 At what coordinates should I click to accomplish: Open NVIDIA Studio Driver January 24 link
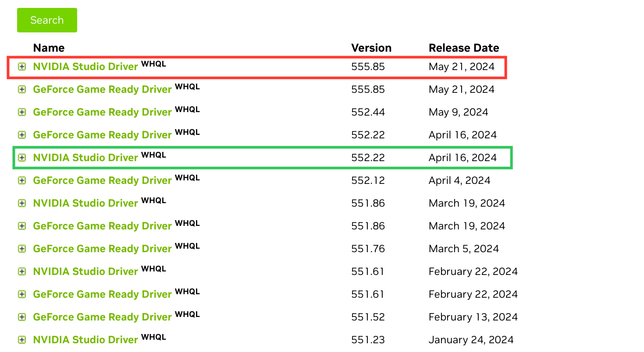tap(85, 340)
